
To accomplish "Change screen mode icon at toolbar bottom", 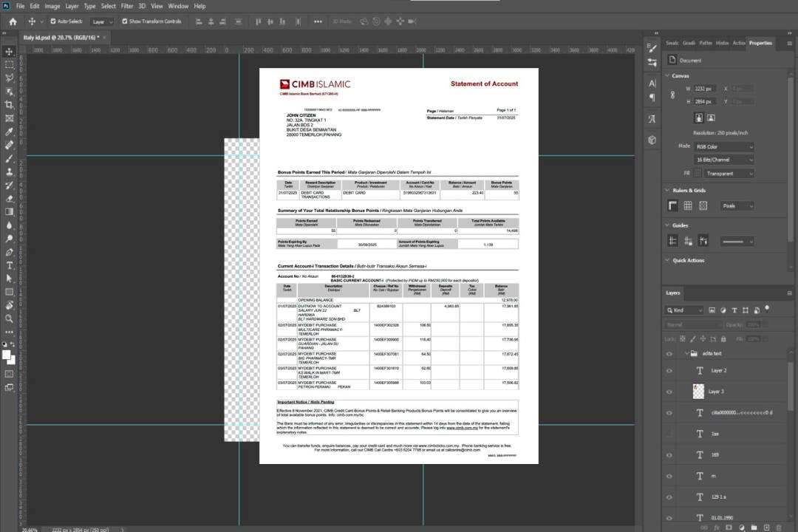I will 9,387.
